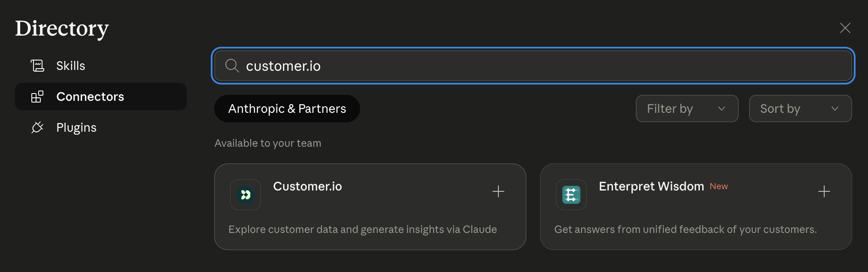Add the Customer.io connector via plus icon
This screenshot has width=868, height=272.
498,191
